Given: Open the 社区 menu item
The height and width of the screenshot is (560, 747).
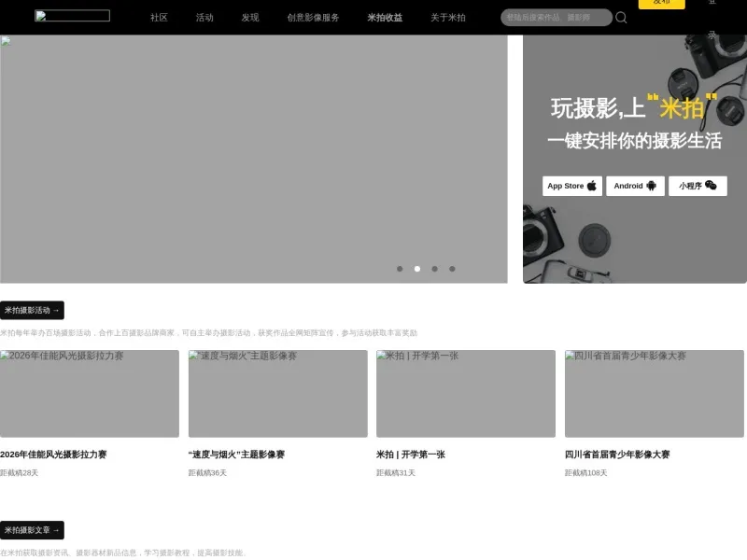Looking at the screenshot, I should (x=159, y=18).
